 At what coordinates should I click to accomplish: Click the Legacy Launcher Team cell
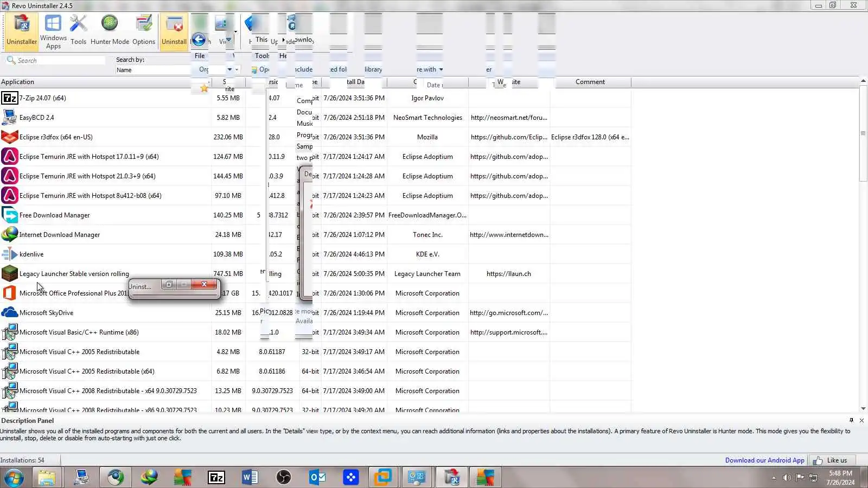427,274
